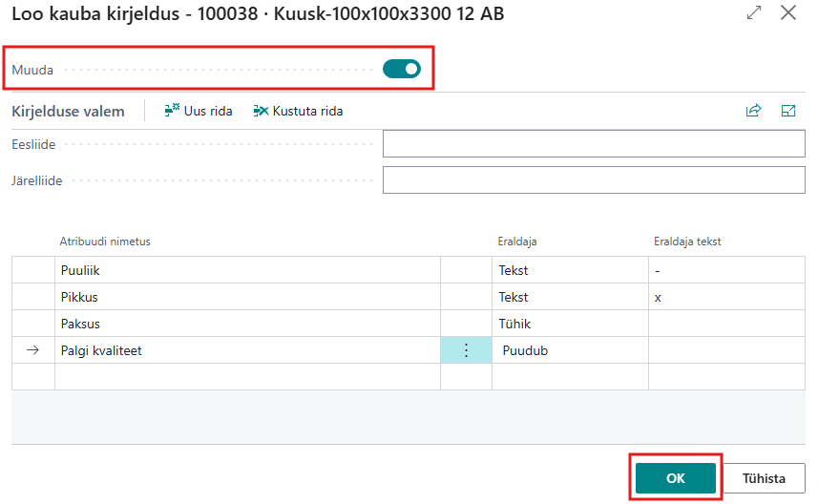
Task: Expand Kirjelduse valem section to full view
Action: point(788,111)
